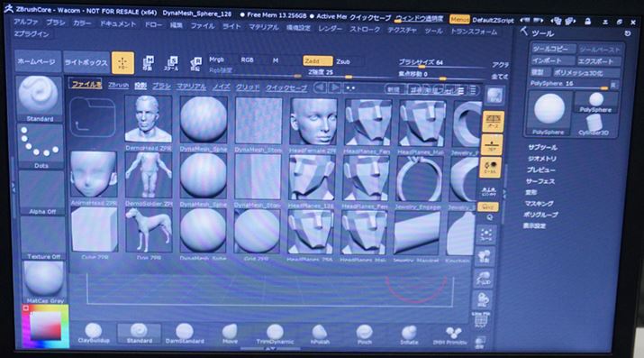Image resolution: width=644 pixels, height=358 pixels.
Task: Toggle the M material mode
Action: (276, 60)
